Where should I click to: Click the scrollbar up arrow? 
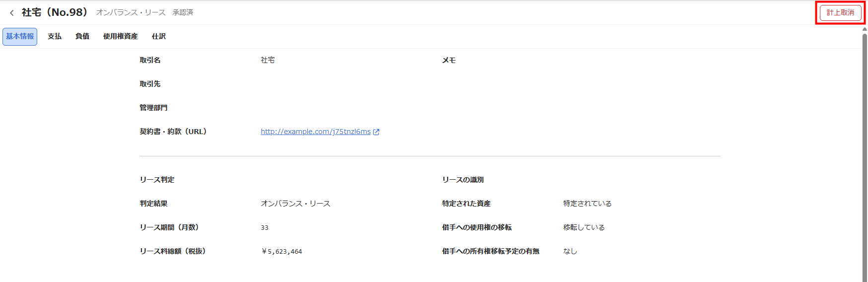[865, 29]
